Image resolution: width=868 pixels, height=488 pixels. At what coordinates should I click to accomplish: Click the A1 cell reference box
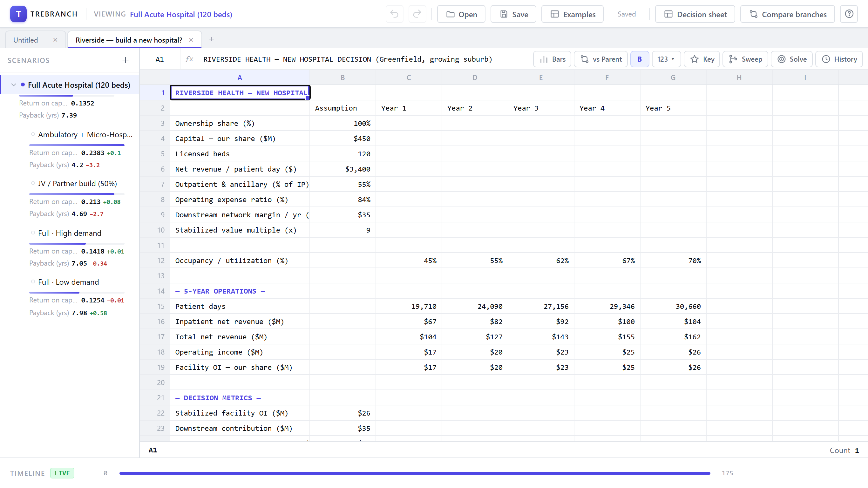(160, 59)
